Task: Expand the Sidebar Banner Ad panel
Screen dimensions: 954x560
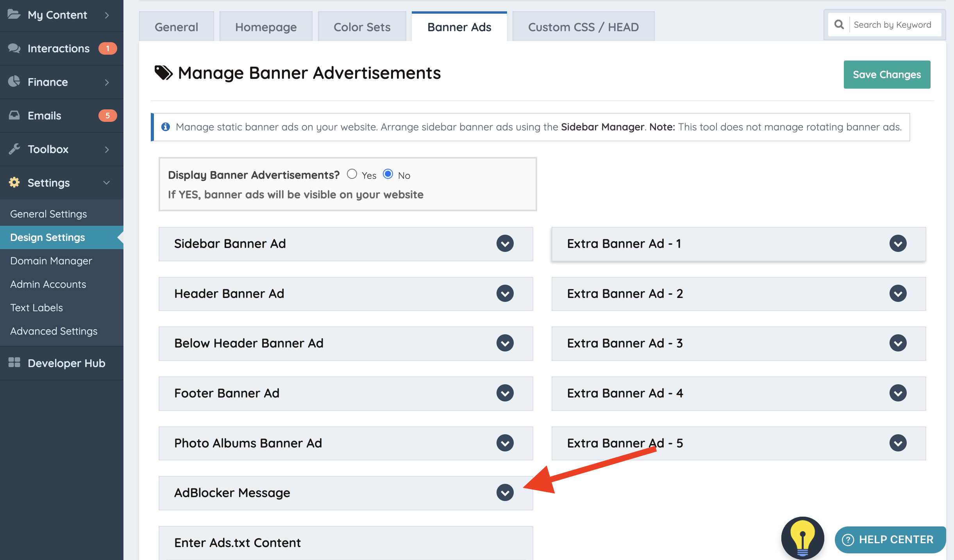Action: pyautogui.click(x=505, y=244)
